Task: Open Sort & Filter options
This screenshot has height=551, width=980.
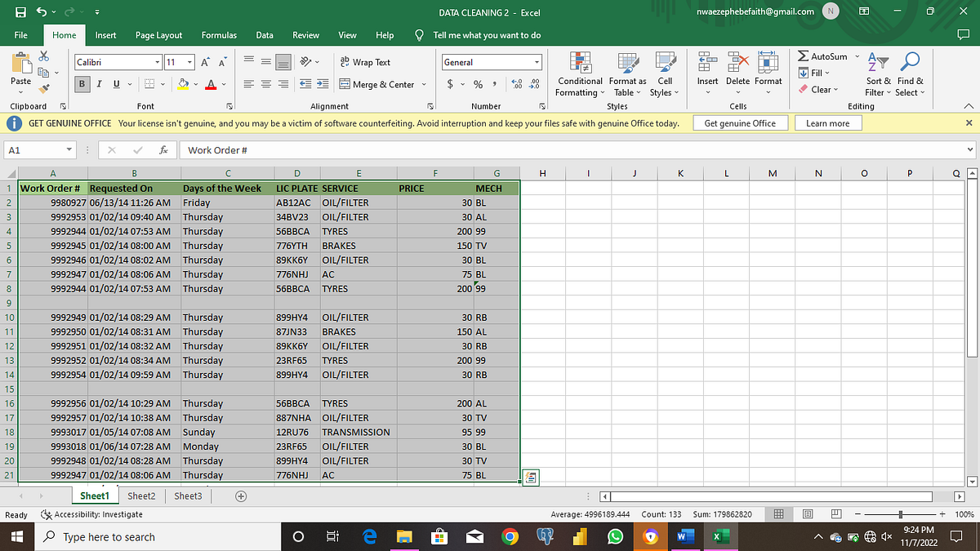Action: point(877,73)
